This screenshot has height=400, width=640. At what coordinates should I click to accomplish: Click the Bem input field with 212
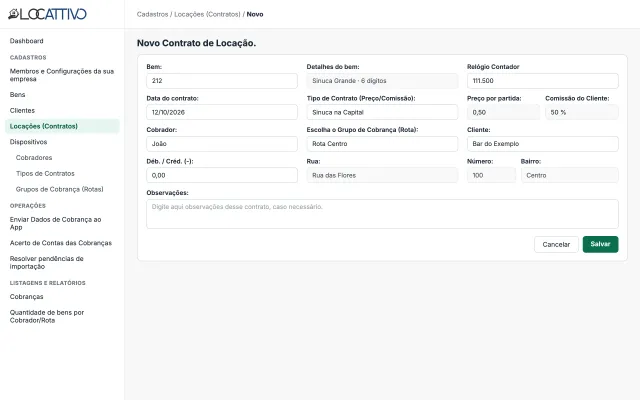pos(222,81)
